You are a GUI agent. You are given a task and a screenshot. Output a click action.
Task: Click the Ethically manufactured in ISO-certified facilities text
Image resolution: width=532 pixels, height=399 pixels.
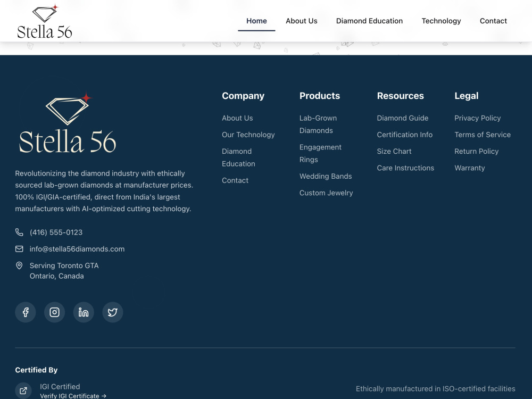[x=435, y=389]
